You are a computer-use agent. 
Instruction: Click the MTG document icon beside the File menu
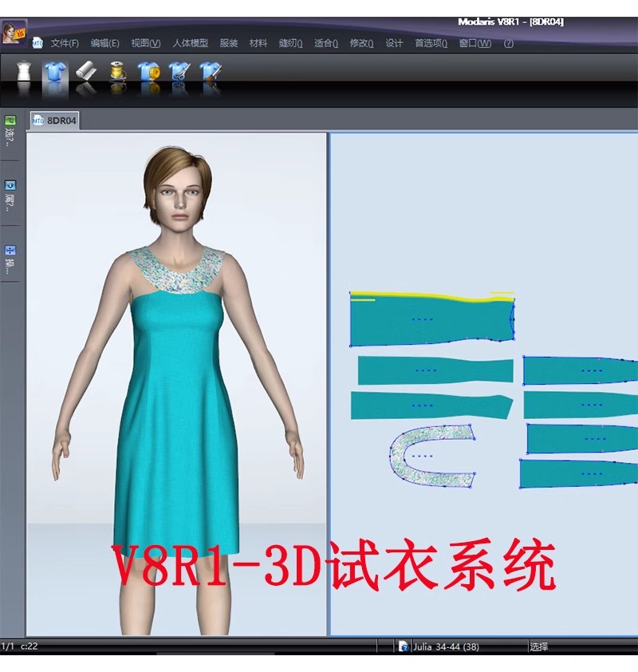pos(37,43)
